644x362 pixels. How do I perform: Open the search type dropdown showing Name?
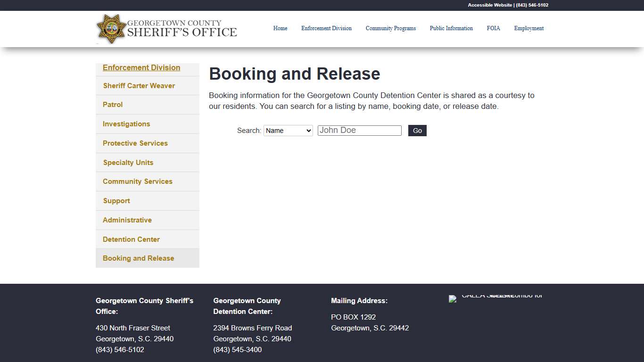pos(288,130)
